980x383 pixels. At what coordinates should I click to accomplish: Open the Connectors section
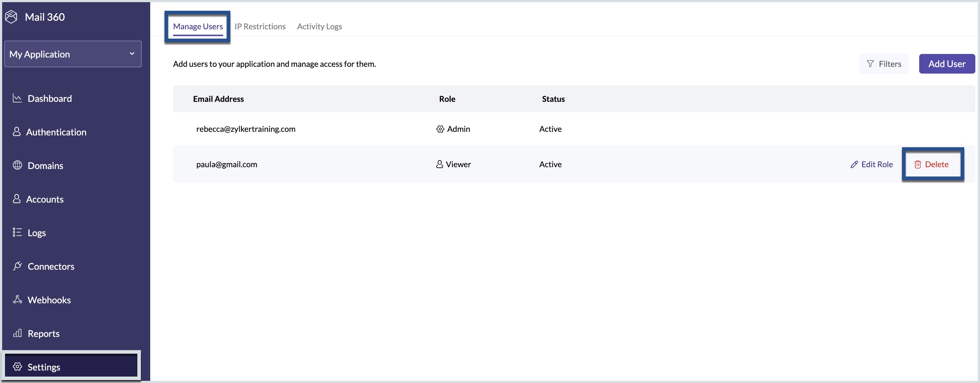point(50,266)
